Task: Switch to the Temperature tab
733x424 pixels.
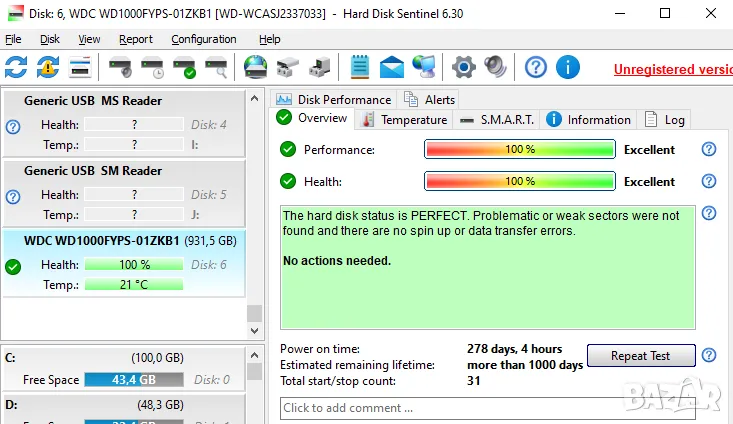Action: [404, 119]
